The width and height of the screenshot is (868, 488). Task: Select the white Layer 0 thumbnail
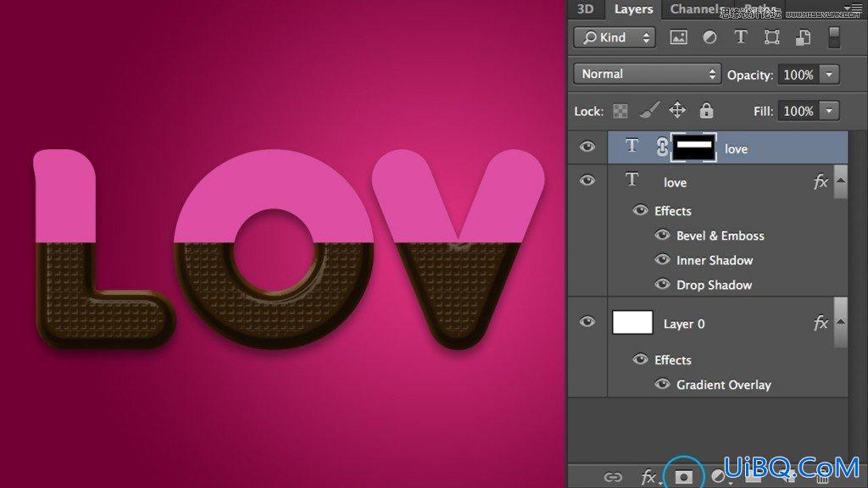632,322
